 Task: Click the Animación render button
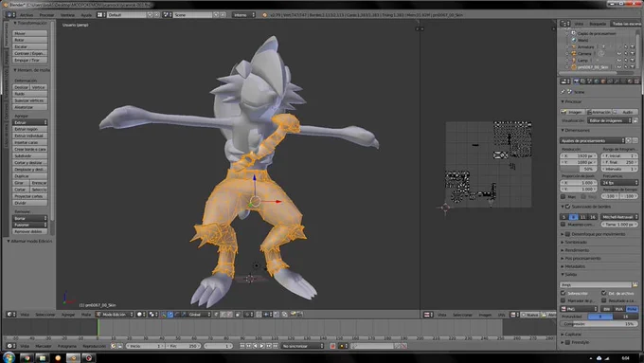599,112
